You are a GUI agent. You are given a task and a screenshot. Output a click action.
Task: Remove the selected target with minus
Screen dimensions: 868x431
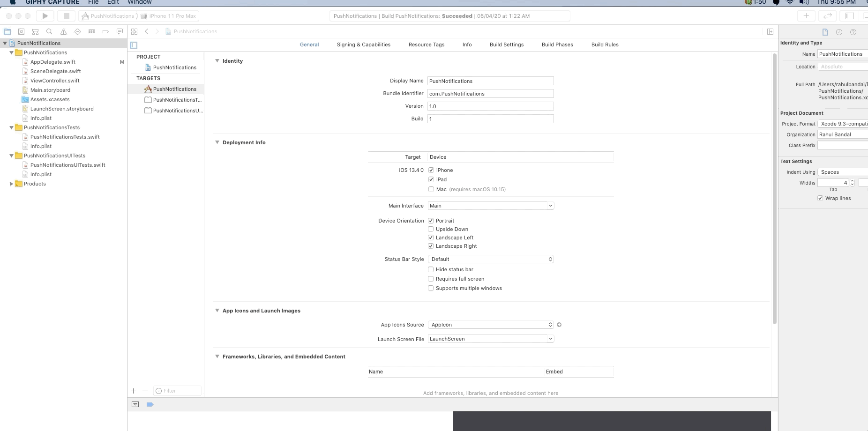pos(145,391)
